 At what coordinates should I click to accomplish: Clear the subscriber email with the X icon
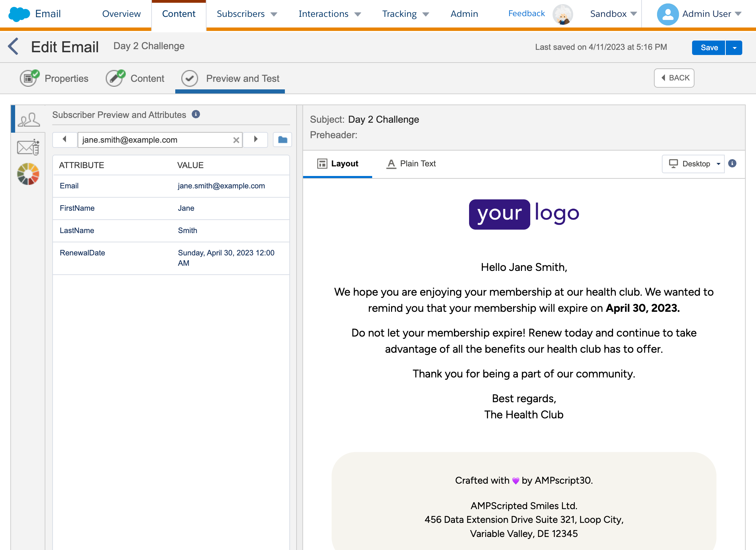[236, 140]
